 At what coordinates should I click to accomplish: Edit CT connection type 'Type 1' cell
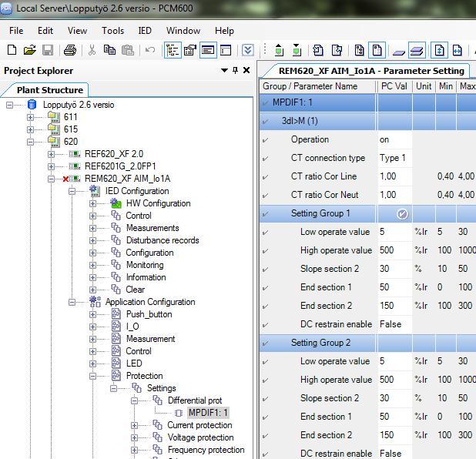click(394, 158)
